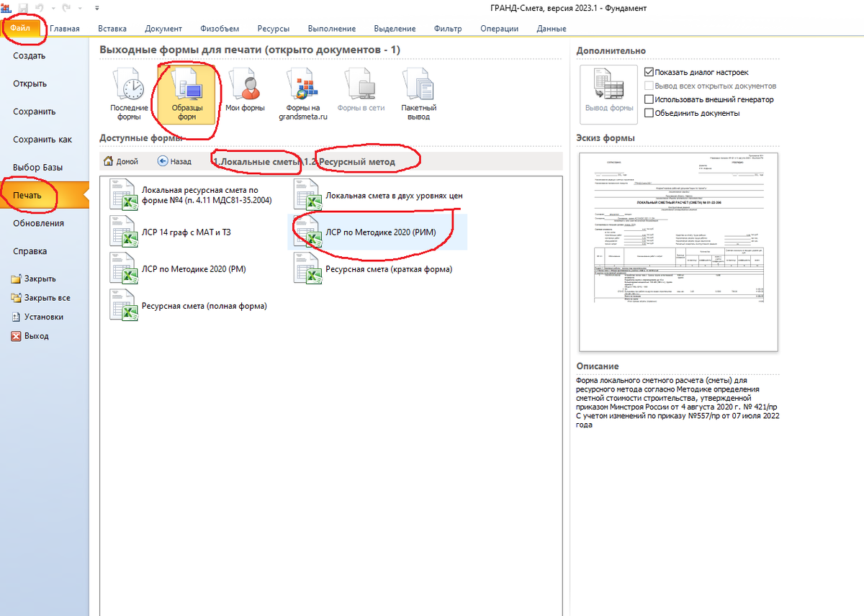Select Локальная смета в двух уровнях цен
Viewport: 864px width, 616px height.
coord(377,195)
